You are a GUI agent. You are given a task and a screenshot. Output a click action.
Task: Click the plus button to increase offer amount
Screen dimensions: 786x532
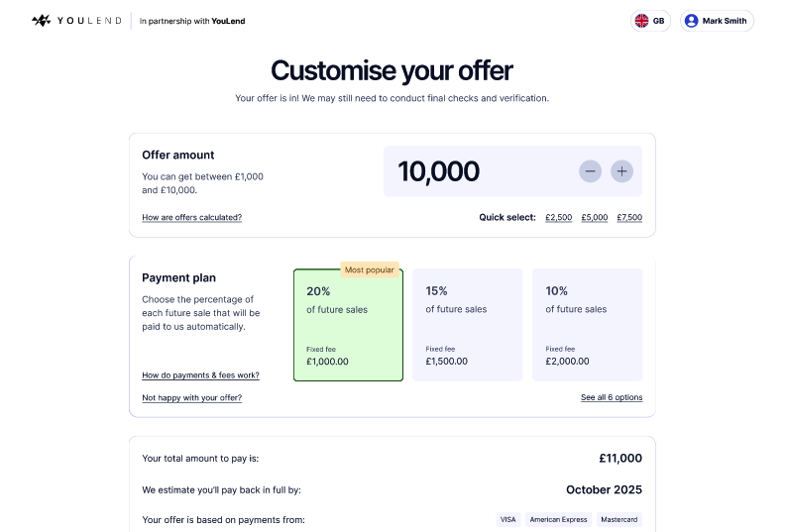click(621, 171)
